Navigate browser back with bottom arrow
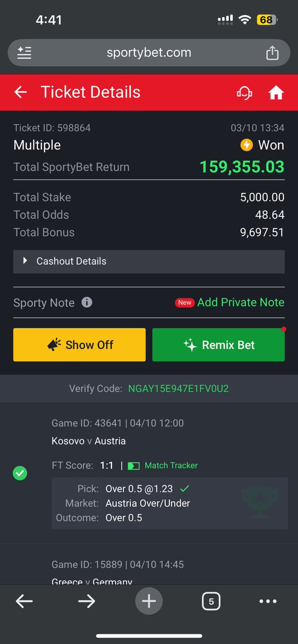 24,601
